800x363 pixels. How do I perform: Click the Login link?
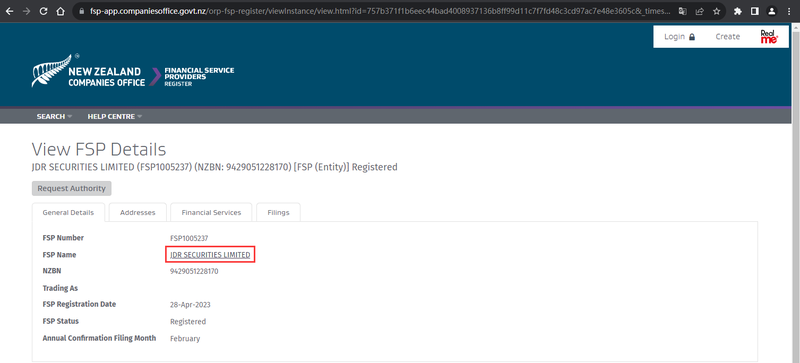(x=679, y=37)
